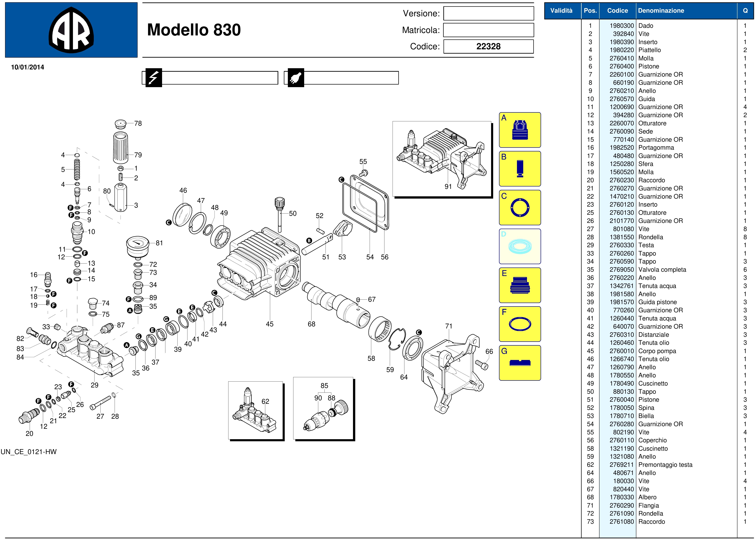The image size is (756, 539).
Task: Click the Denominazione column header
Action: coord(661,11)
